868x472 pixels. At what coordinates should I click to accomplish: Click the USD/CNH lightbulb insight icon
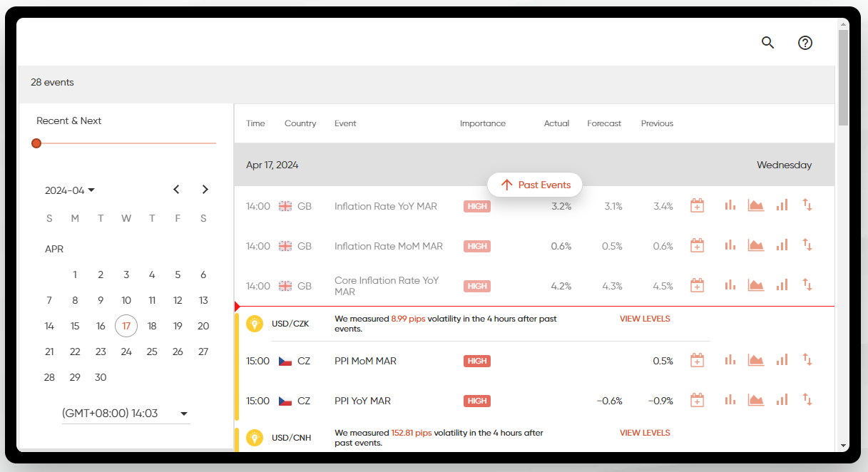point(255,437)
